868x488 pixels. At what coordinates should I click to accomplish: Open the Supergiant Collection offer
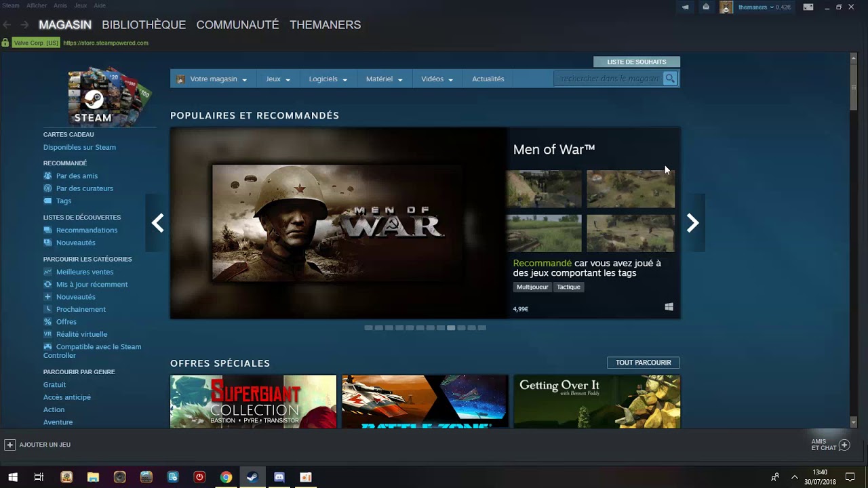tap(253, 401)
